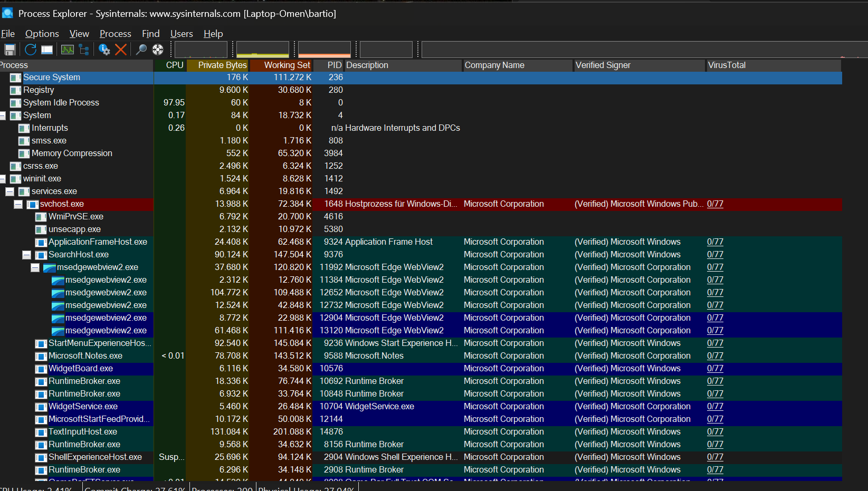The image size is (868, 491).
Task: Open the orange physical memory graph
Action: [x=325, y=50]
